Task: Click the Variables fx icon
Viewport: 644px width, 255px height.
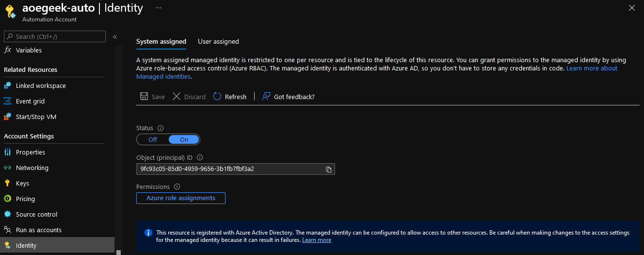Action: coord(7,50)
